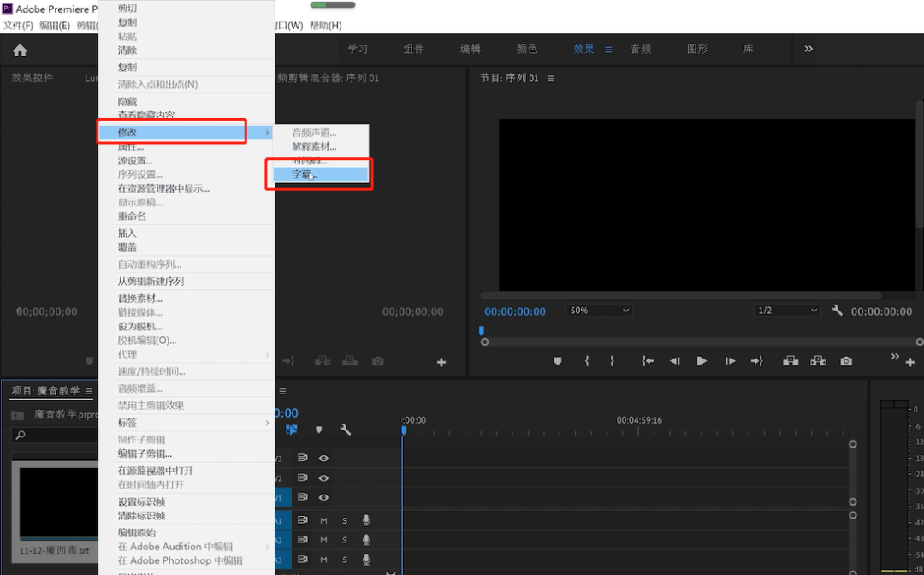
Task: Hide track V2 output eye
Action: 323,477
